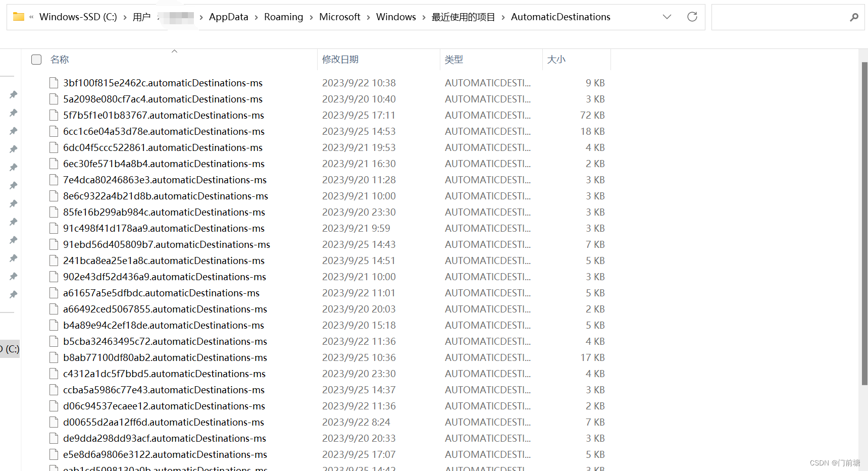Click the AutomaticDestinations breadcrumb segment
The height and width of the screenshot is (471, 868).
click(x=560, y=17)
